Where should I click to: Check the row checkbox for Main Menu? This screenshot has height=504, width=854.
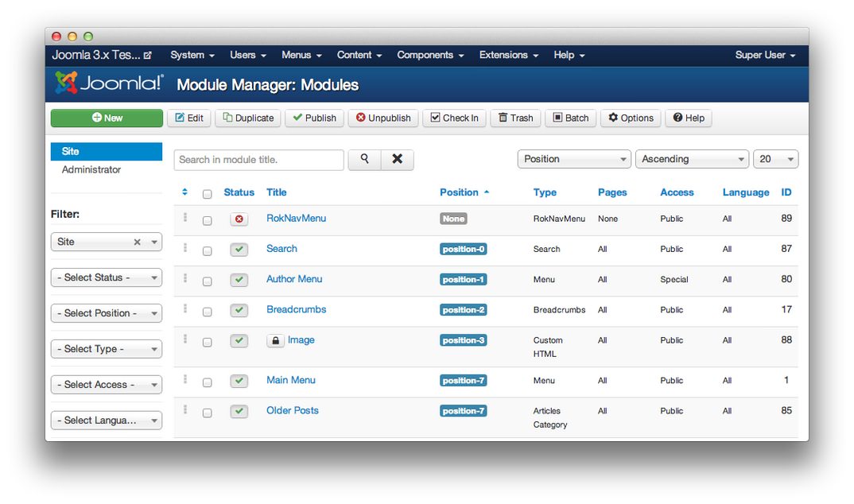pyautogui.click(x=208, y=381)
